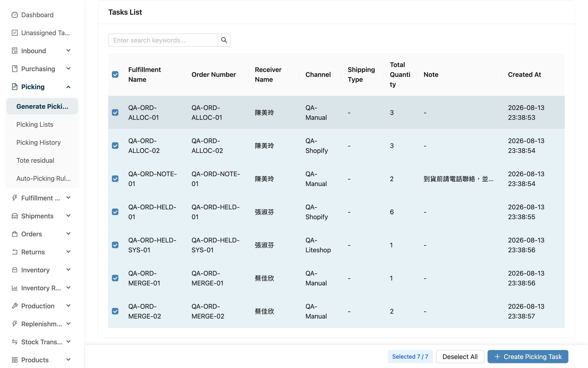This screenshot has height=368, width=588.
Task: Click the Create Picking Task button
Action: [528, 357]
